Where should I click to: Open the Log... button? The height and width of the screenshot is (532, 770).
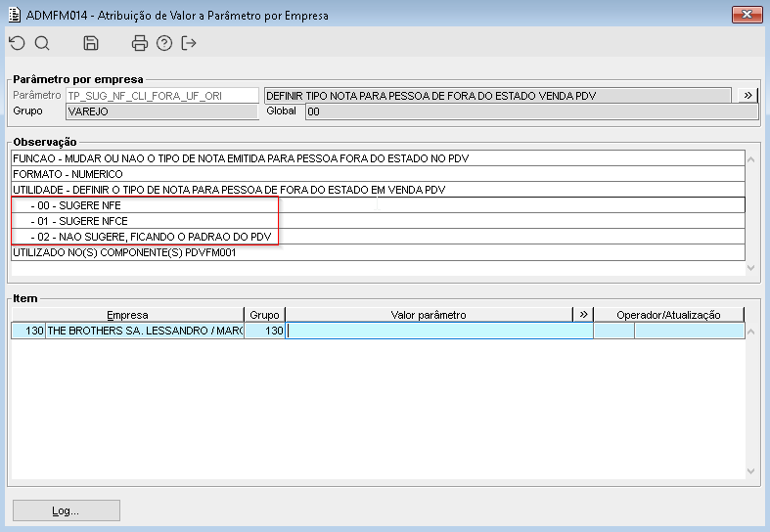(x=67, y=510)
